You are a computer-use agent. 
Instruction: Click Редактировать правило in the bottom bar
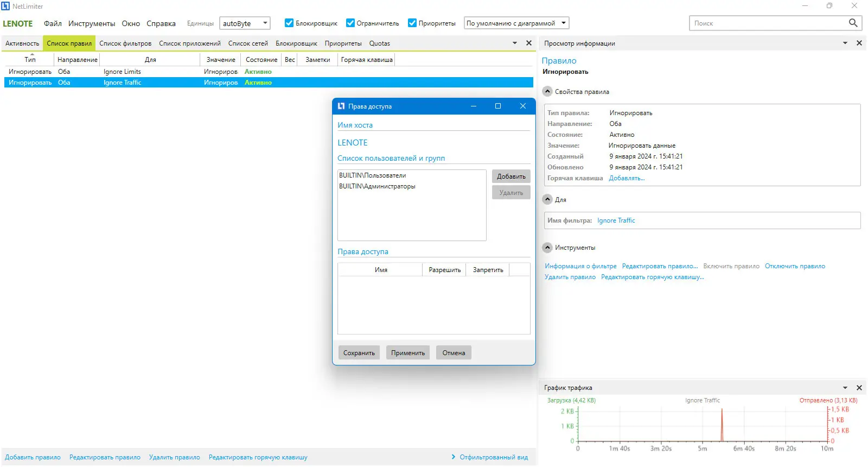tap(105, 457)
